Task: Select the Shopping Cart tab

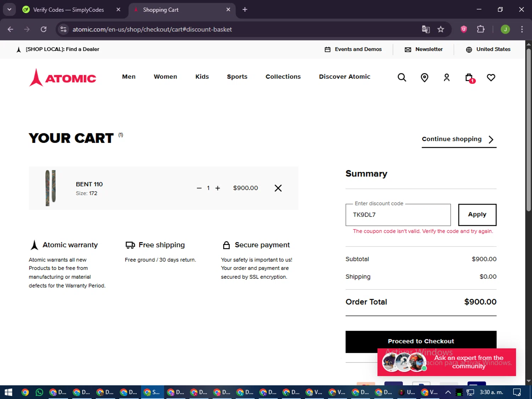Action: pyautogui.click(x=182, y=10)
